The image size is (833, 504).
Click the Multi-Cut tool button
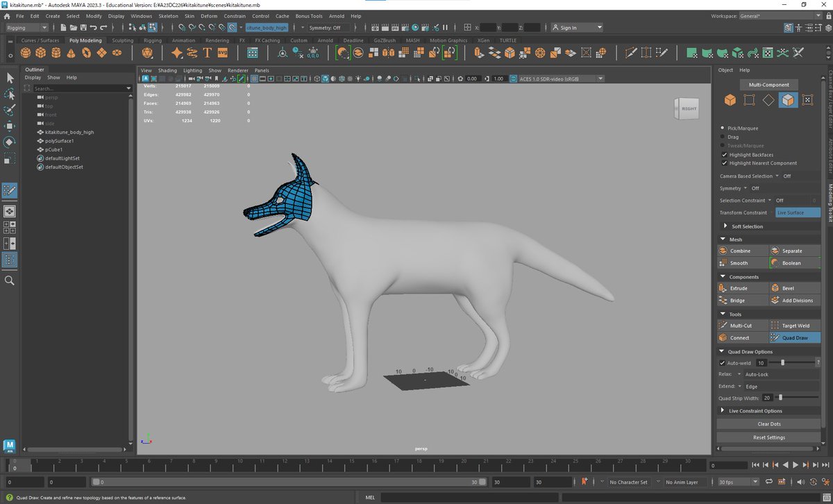point(743,326)
